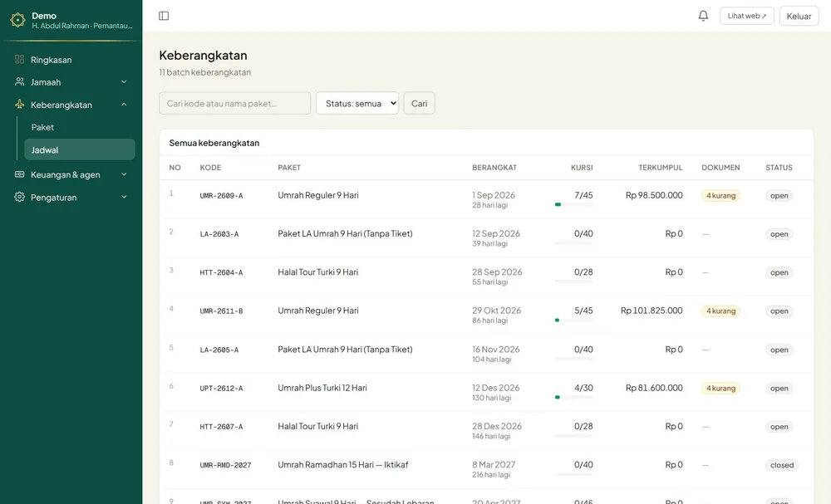This screenshot has width=831, height=504.
Task: Click the H. Abdul Rahman account label
Action: (82, 26)
